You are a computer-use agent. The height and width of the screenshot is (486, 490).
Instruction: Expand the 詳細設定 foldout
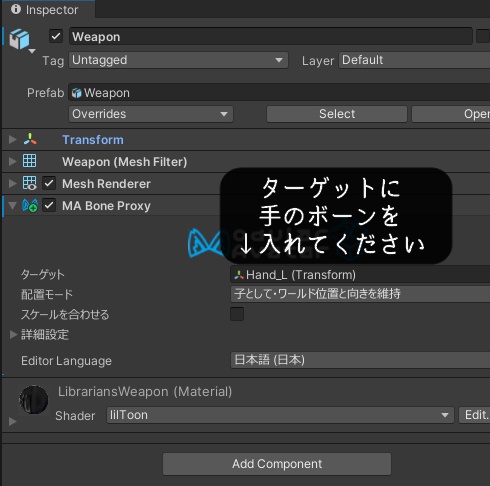pos(13,334)
